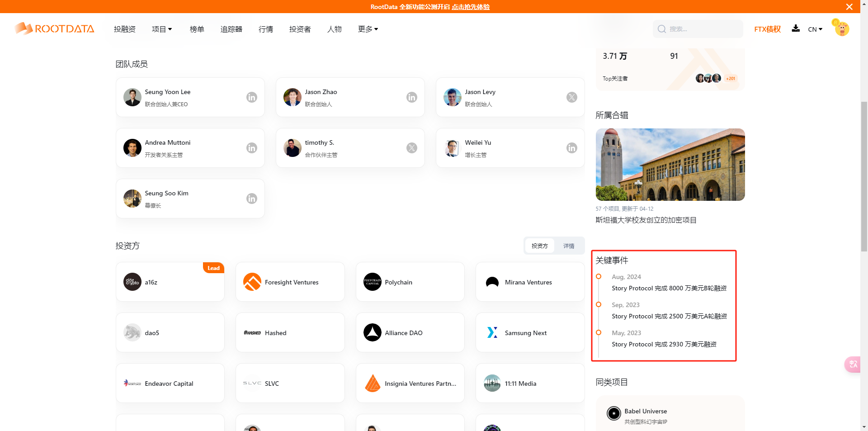Image resolution: width=868 pixels, height=431 pixels.
Task: Open the Sep 2023 A轮融资 event
Action: (x=669, y=316)
